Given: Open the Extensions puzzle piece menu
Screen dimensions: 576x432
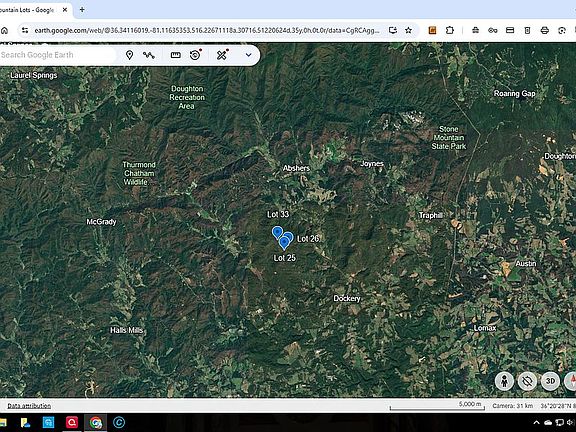Looking at the screenshot, I should [x=450, y=30].
